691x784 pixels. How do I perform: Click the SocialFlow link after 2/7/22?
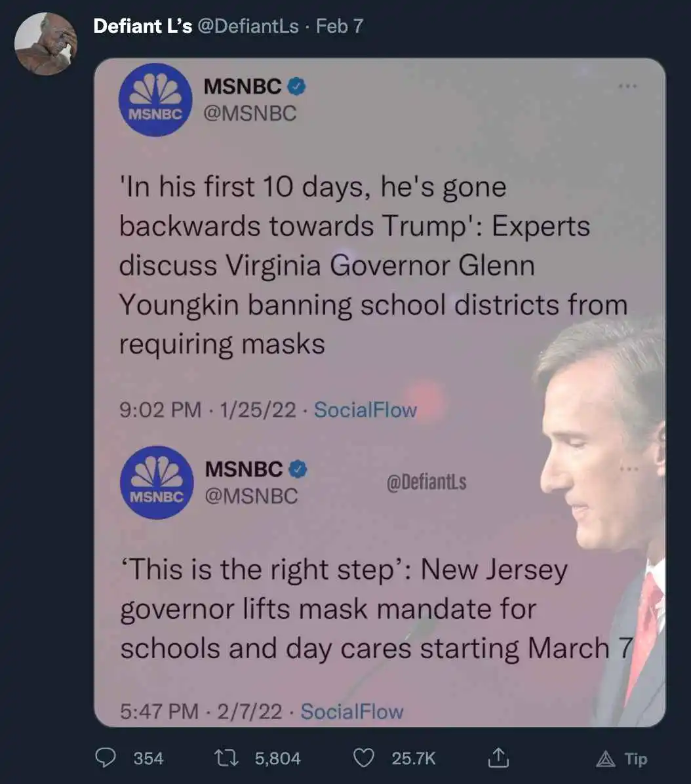coord(352,711)
